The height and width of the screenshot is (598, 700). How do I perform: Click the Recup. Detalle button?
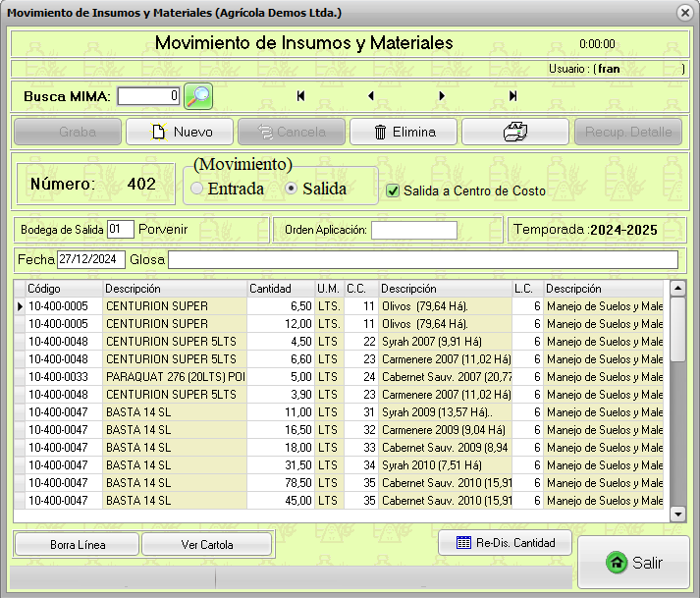click(628, 132)
